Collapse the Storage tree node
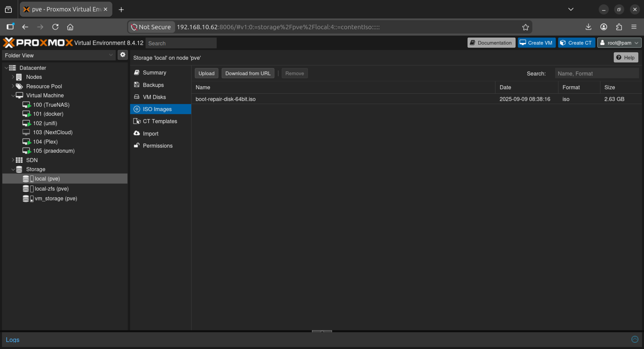 [x=13, y=169]
